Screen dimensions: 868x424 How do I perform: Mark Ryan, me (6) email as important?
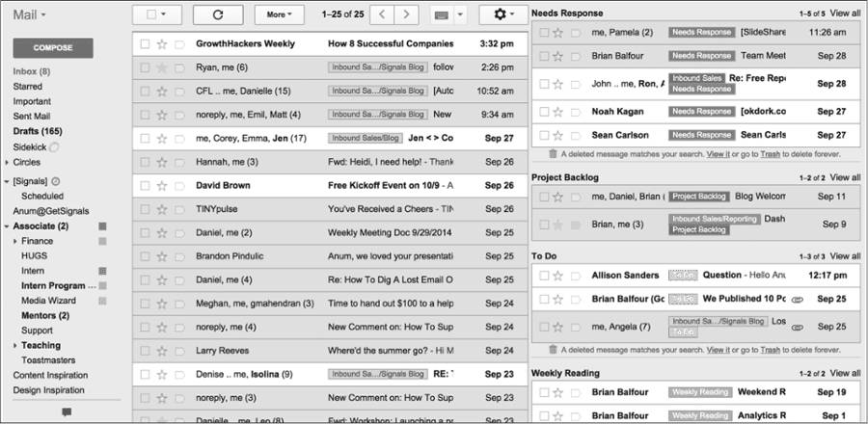tap(179, 68)
